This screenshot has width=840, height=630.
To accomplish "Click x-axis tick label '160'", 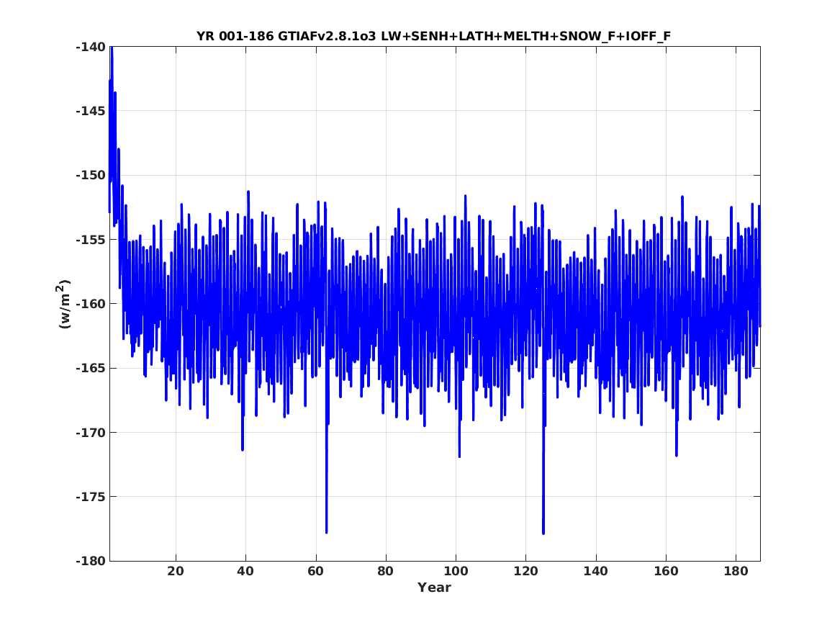I will pos(666,572).
